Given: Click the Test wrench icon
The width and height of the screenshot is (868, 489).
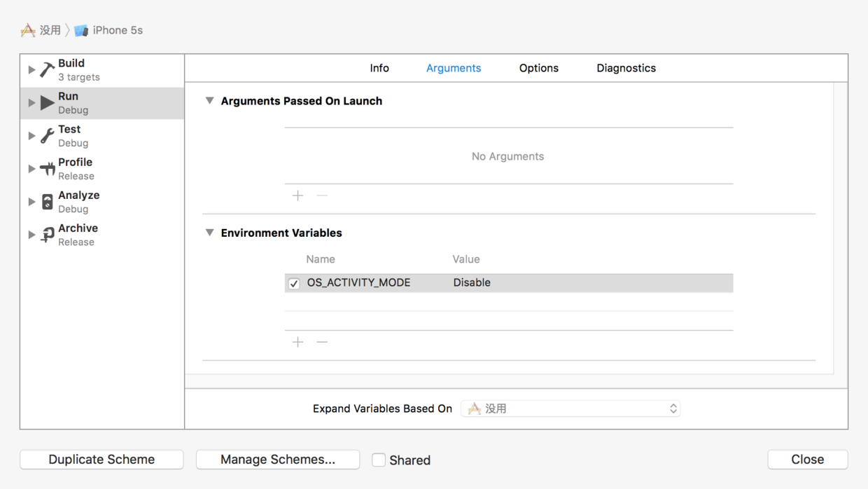Looking at the screenshot, I should coord(47,136).
